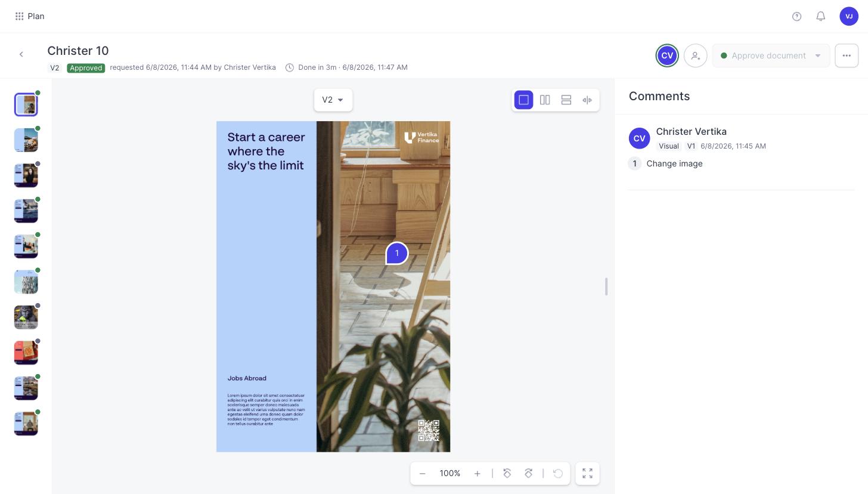The height and width of the screenshot is (494, 868).
Task: Switch to side-by-side compare view
Action: [x=545, y=100]
